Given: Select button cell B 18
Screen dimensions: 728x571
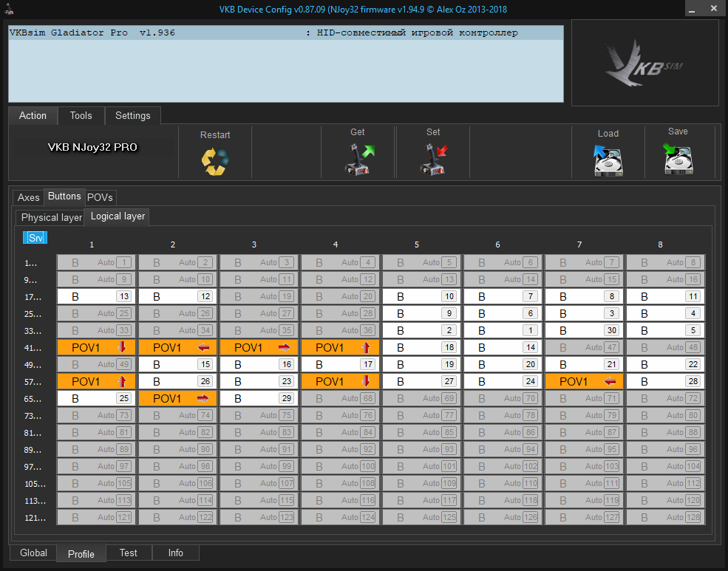Looking at the screenshot, I should point(421,347).
